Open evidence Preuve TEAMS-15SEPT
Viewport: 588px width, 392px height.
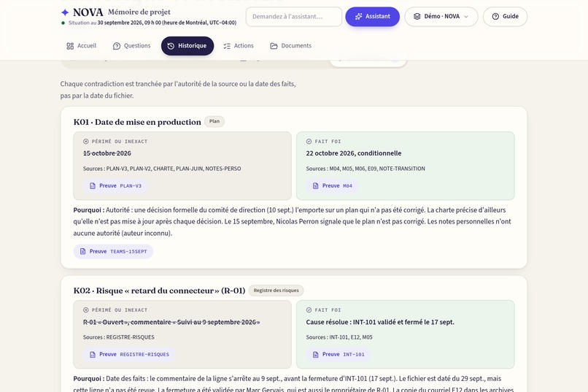[113, 251]
